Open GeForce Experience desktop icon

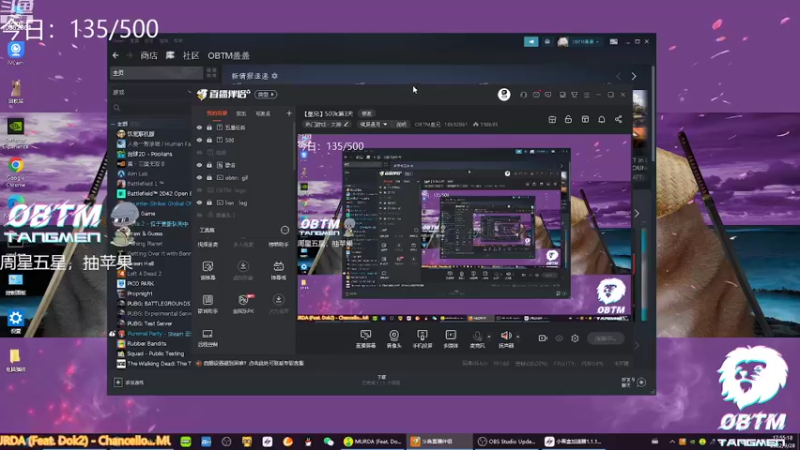[x=16, y=133]
